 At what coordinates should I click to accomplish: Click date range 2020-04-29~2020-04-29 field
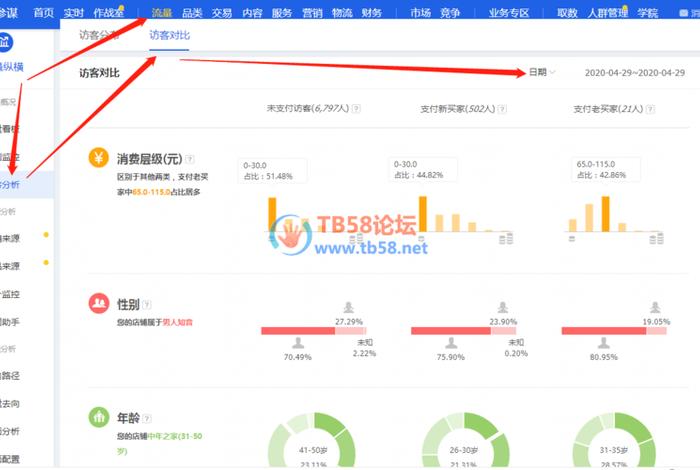click(x=634, y=73)
